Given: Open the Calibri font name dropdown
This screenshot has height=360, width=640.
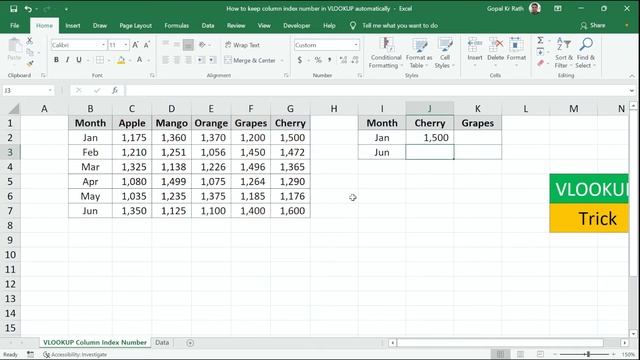Looking at the screenshot, I should coord(103,45).
